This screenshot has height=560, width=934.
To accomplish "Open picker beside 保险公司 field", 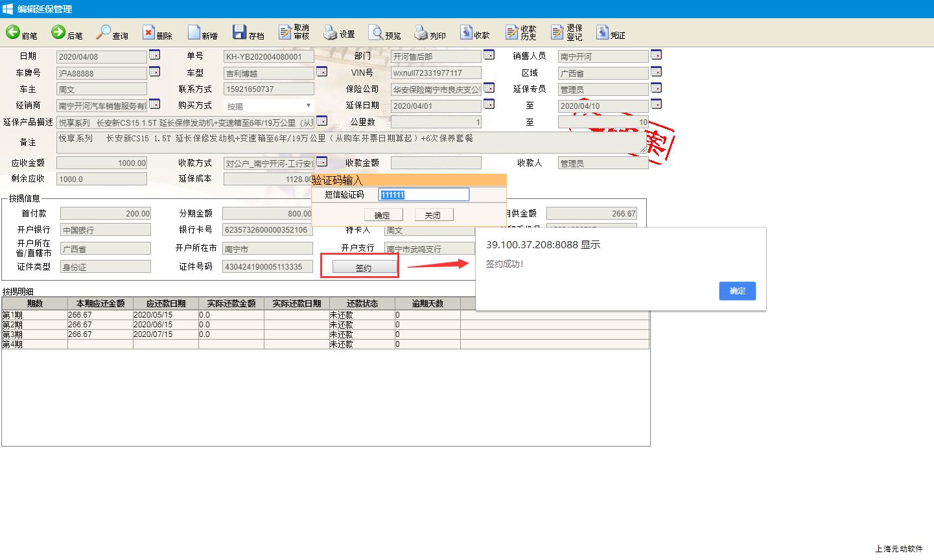I will pyautogui.click(x=489, y=87).
